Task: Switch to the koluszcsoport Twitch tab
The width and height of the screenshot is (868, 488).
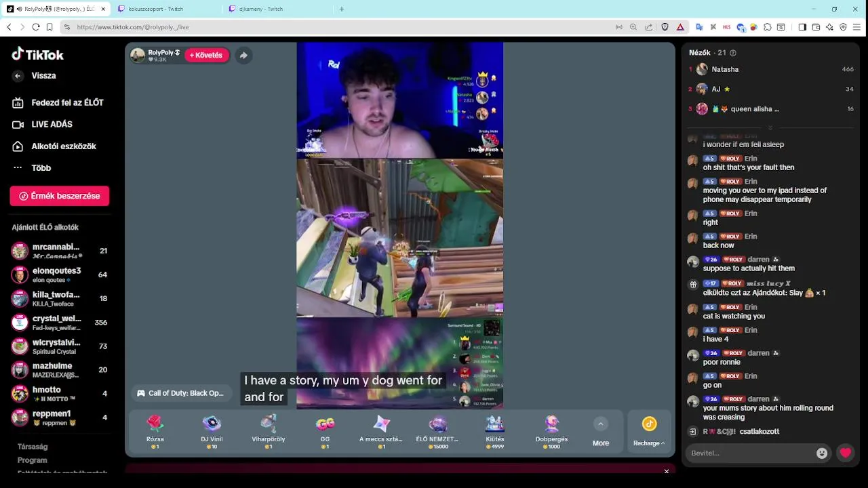Action: [166, 9]
